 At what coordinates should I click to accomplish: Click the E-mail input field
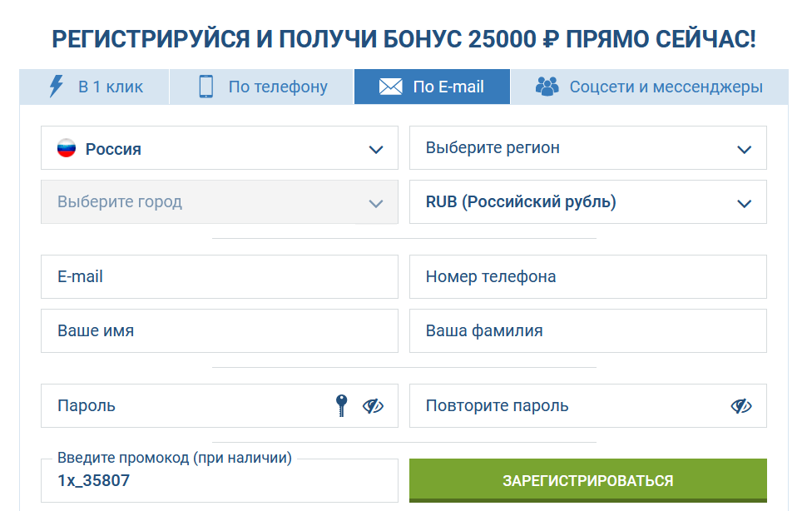219,276
